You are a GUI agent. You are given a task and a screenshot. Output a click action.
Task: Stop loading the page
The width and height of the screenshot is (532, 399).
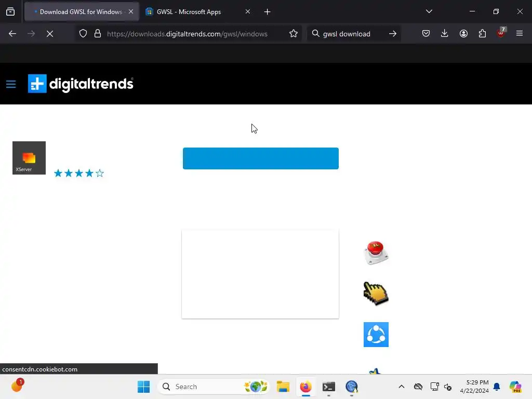50,34
